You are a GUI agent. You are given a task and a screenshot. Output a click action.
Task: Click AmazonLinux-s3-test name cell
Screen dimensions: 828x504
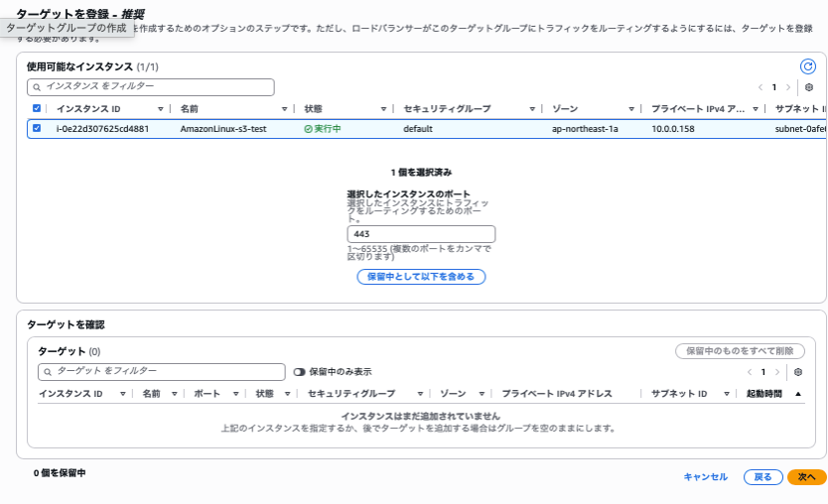[223, 129]
